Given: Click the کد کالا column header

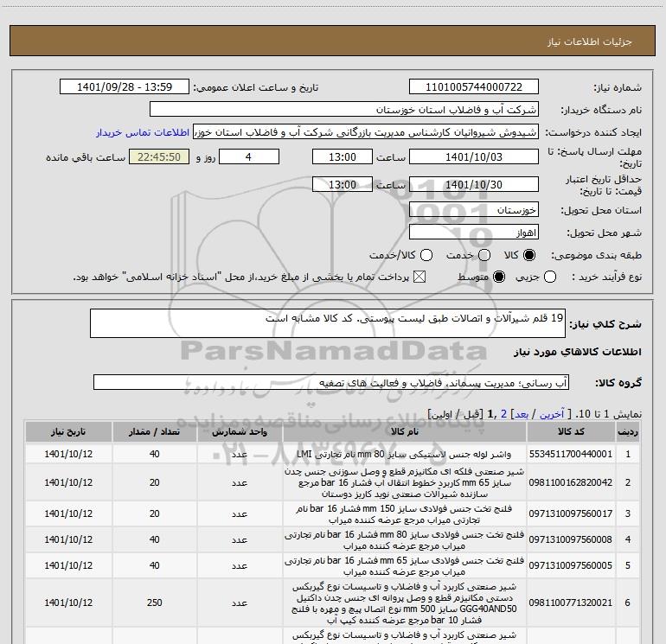Looking at the screenshot, I should pyautogui.click(x=571, y=431).
